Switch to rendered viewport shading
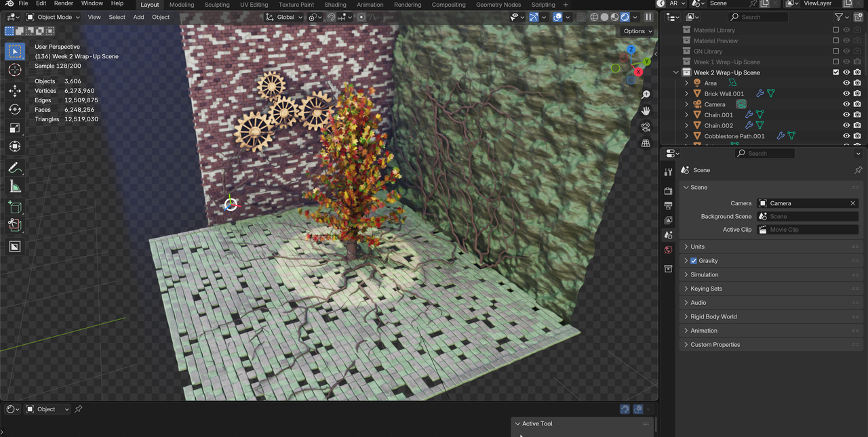The width and height of the screenshot is (868, 437). click(x=625, y=17)
